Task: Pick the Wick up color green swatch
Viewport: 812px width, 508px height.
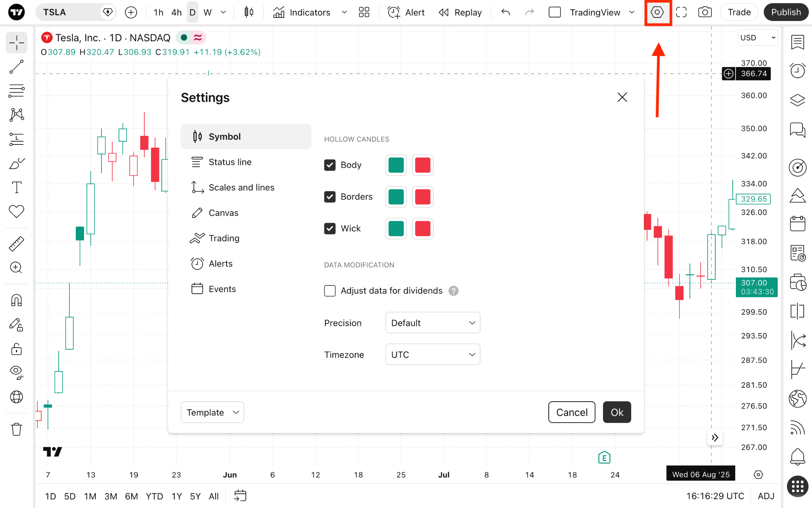Action: coord(396,228)
